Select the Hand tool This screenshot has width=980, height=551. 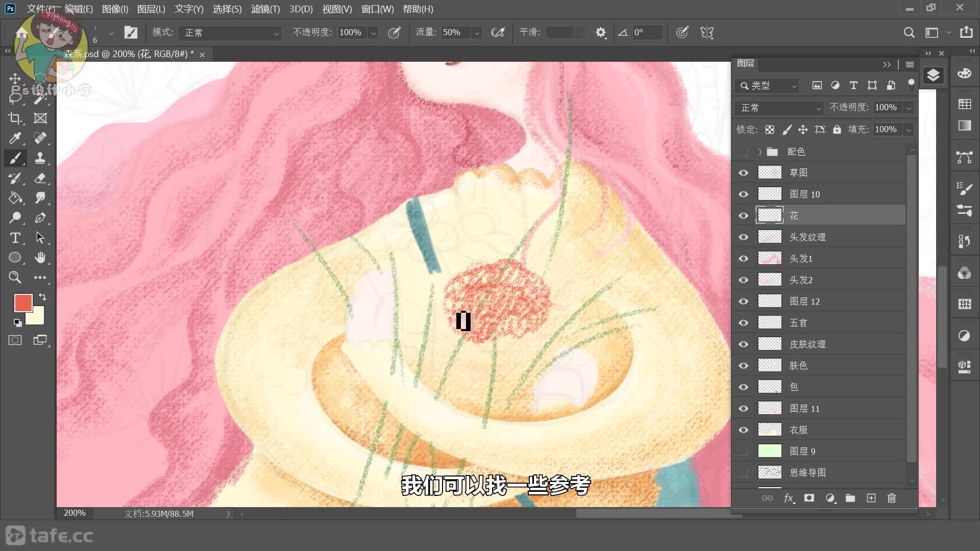coord(40,258)
